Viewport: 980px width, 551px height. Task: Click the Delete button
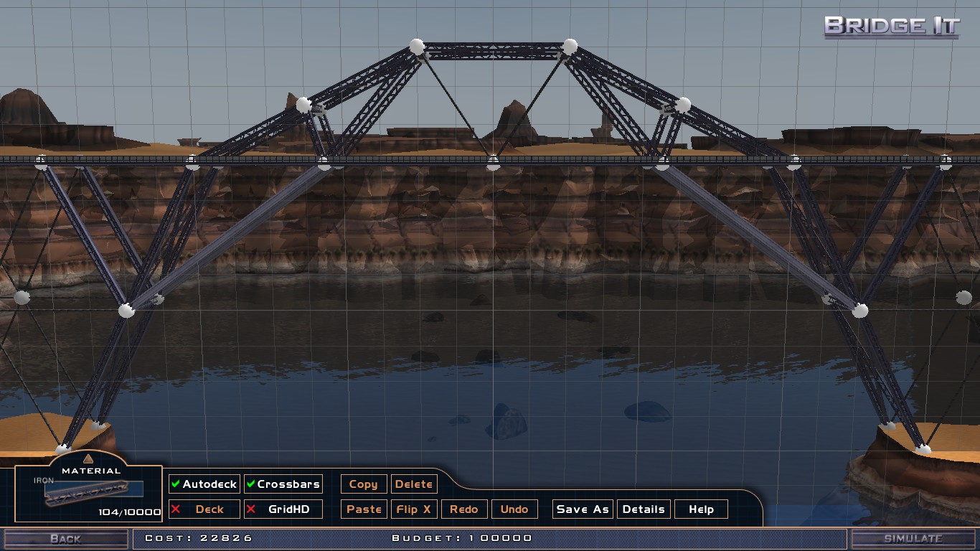coord(414,484)
